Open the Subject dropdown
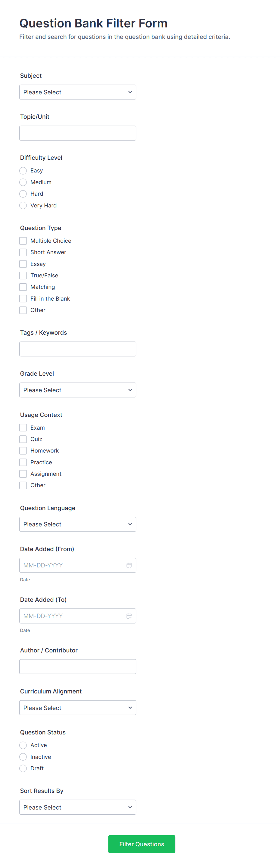 click(x=78, y=92)
